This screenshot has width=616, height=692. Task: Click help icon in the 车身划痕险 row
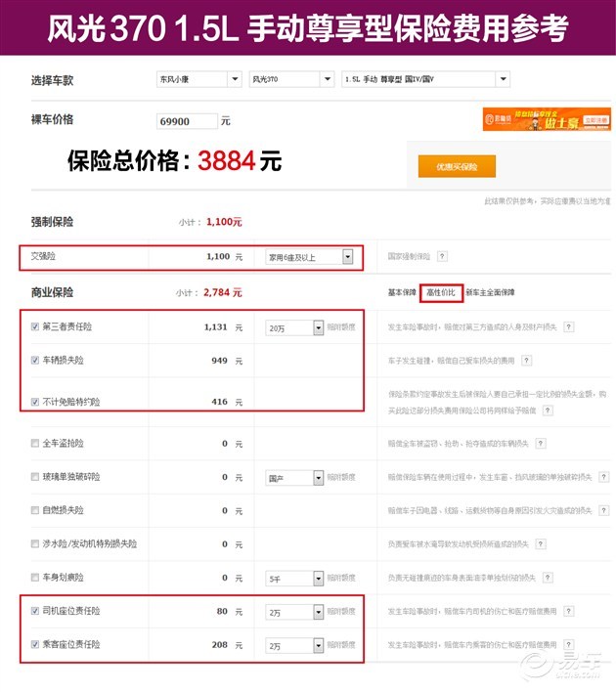(x=548, y=578)
